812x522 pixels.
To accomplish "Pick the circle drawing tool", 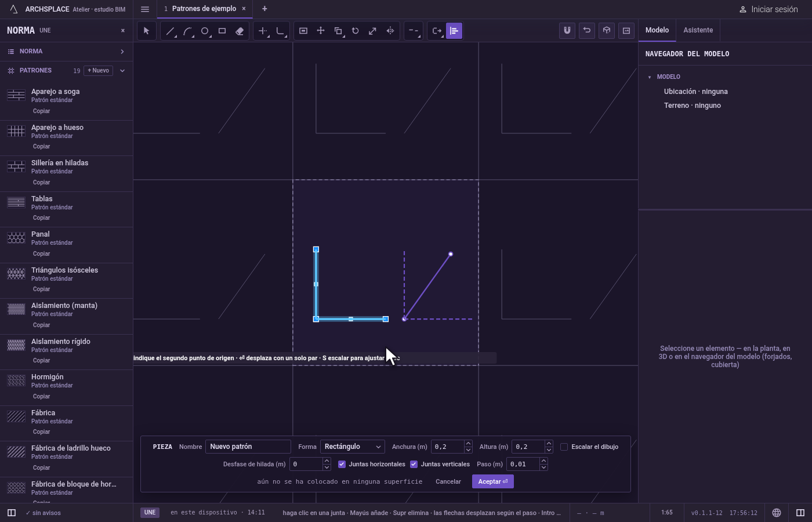I will pyautogui.click(x=205, y=31).
